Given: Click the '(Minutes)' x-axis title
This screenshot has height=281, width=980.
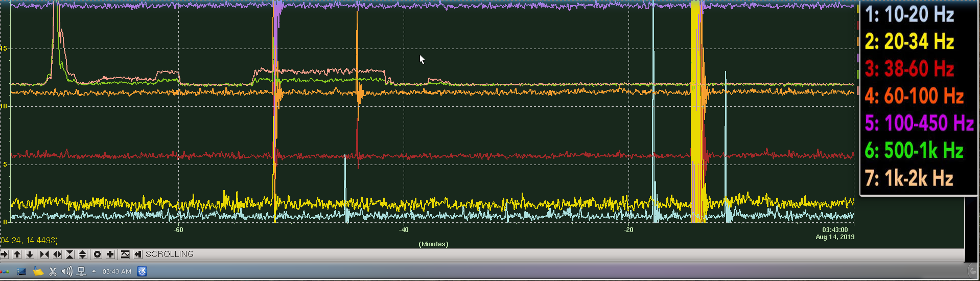Looking at the screenshot, I should point(433,244).
